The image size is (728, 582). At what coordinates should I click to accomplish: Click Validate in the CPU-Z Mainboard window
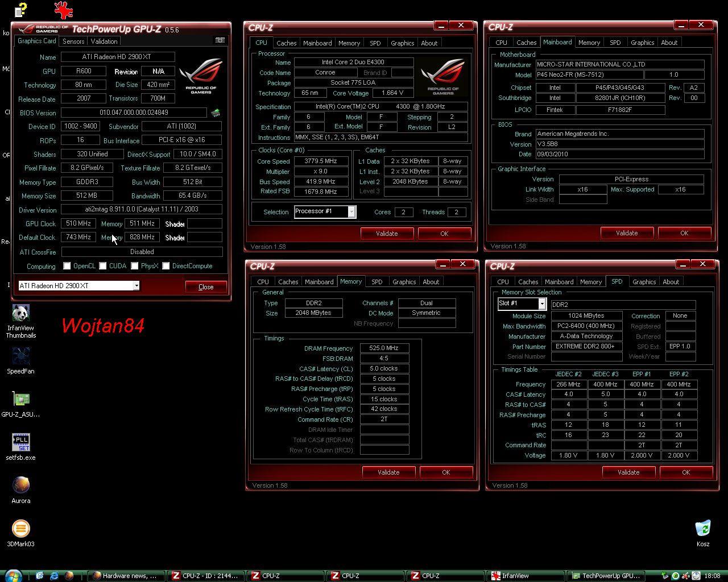(x=627, y=233)
